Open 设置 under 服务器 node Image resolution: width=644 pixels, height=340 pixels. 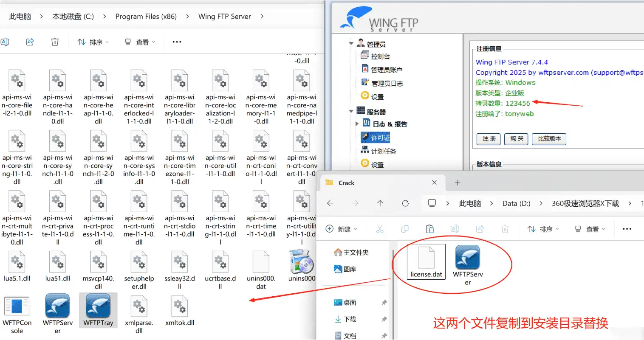coord(372,164)
